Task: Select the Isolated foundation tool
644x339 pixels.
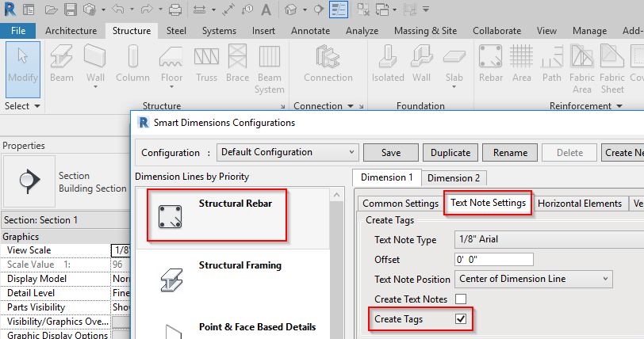Action: click(x=388, y=63)
